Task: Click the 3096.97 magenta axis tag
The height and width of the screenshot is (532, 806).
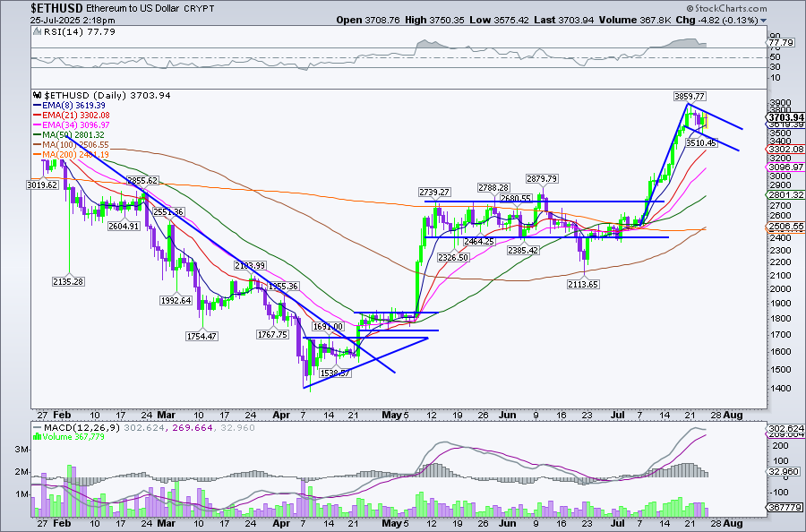Action: coord(786,167)
